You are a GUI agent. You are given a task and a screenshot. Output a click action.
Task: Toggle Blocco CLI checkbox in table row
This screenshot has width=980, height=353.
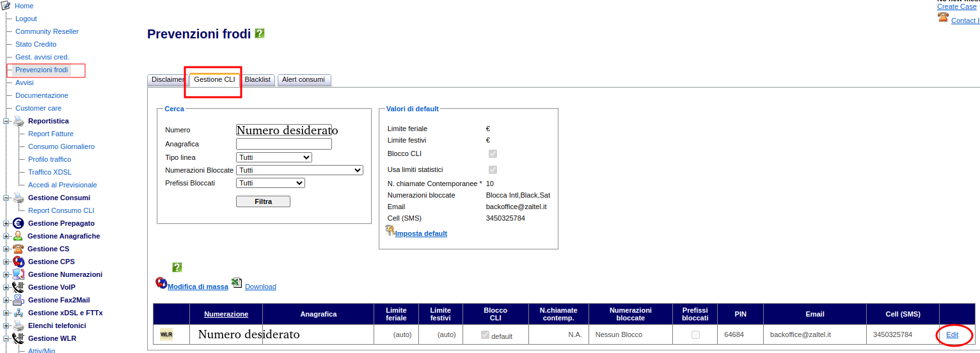click(x=485, y=334)
